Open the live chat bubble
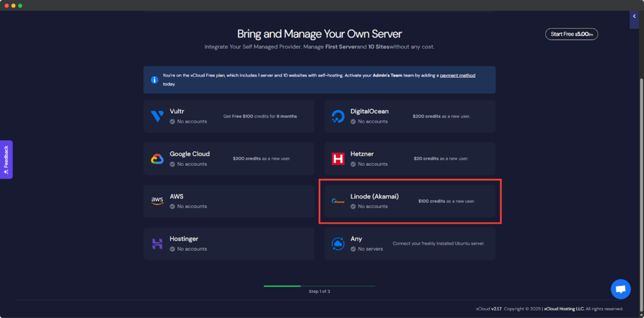Image resolution: width=644 pixels, height=318 pixels. coord(620,289)
